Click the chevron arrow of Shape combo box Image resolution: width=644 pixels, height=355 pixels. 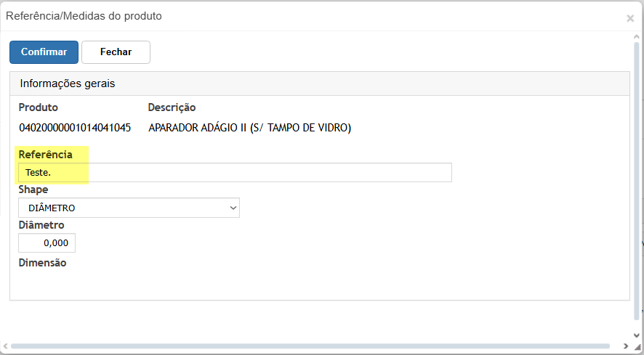point(233,208)
